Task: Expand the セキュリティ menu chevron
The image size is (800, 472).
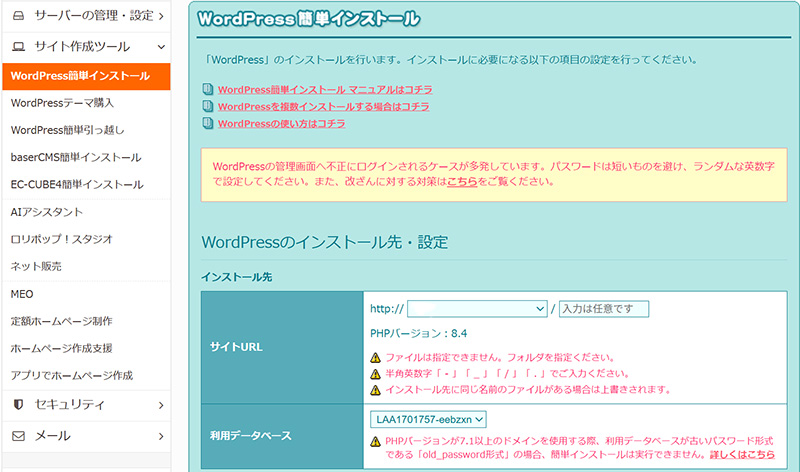Action: click(x=161, y=404)
